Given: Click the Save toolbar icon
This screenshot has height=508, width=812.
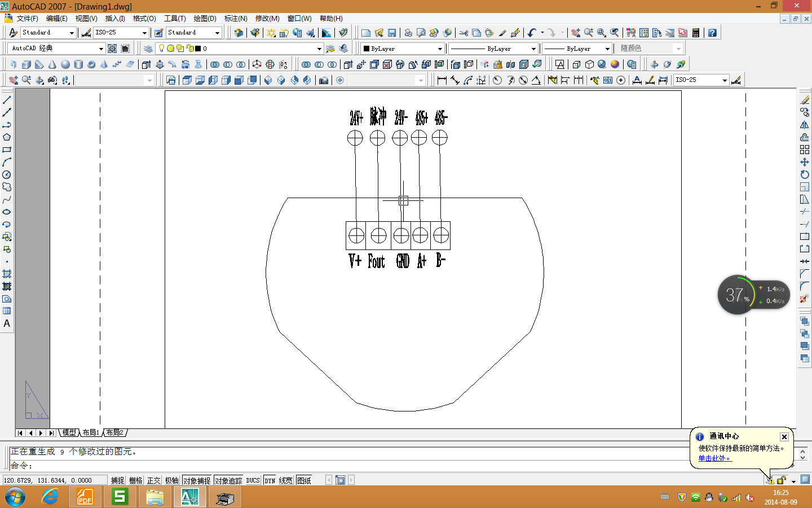Looking at the screenshot, I should 392,33.
